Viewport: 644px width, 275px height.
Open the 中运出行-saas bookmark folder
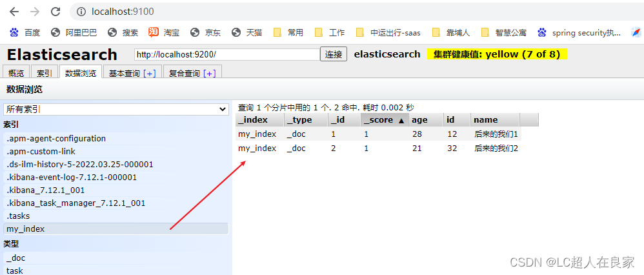388,32
